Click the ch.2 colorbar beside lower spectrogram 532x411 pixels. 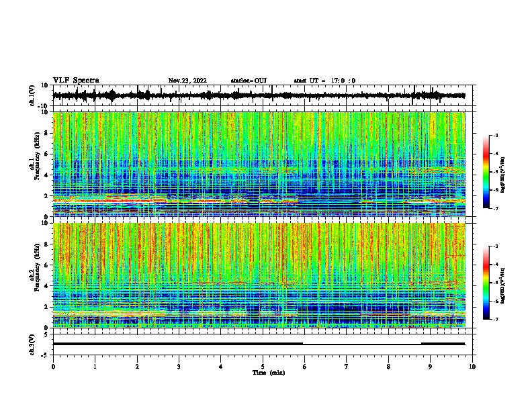tap(486, 283)
